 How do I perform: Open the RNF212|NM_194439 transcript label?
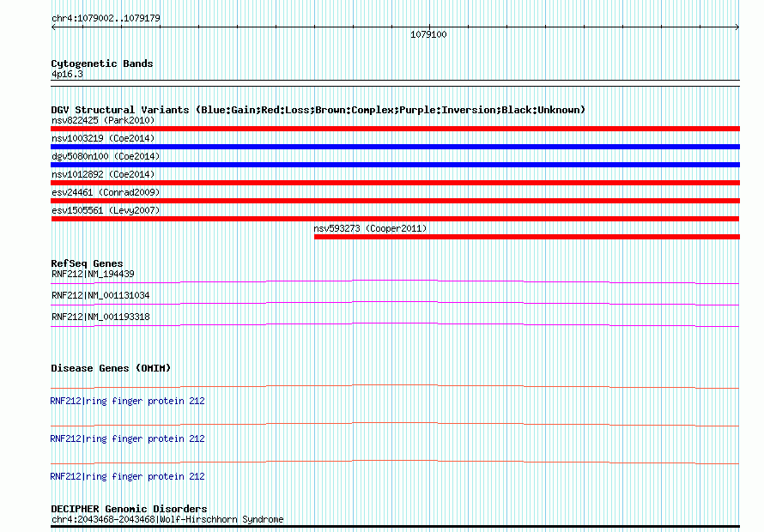pyautogui.click(x=93, y=274)
